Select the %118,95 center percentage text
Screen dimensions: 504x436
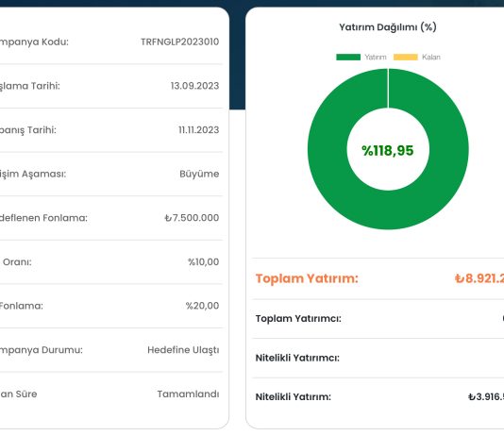388,151
